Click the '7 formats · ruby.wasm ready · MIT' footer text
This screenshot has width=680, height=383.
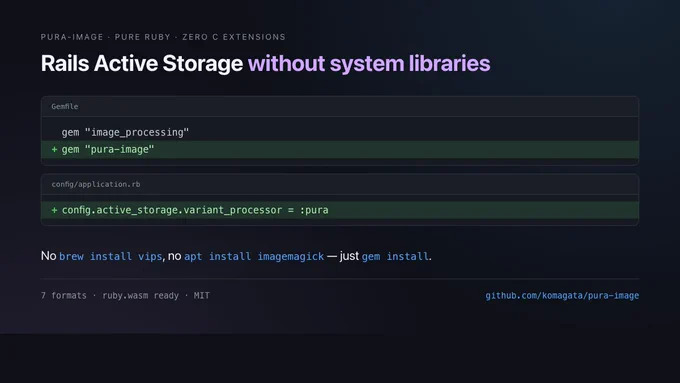[x=125, y=295]
